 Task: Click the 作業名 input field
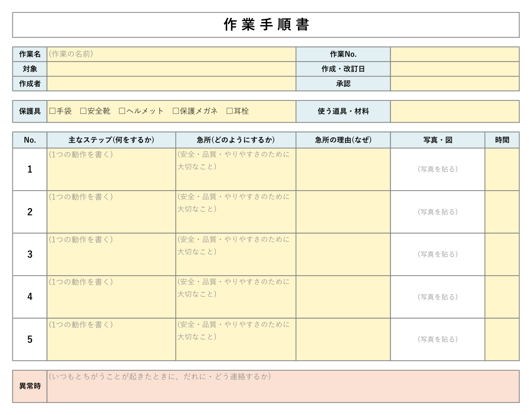(x=171, y=54)
